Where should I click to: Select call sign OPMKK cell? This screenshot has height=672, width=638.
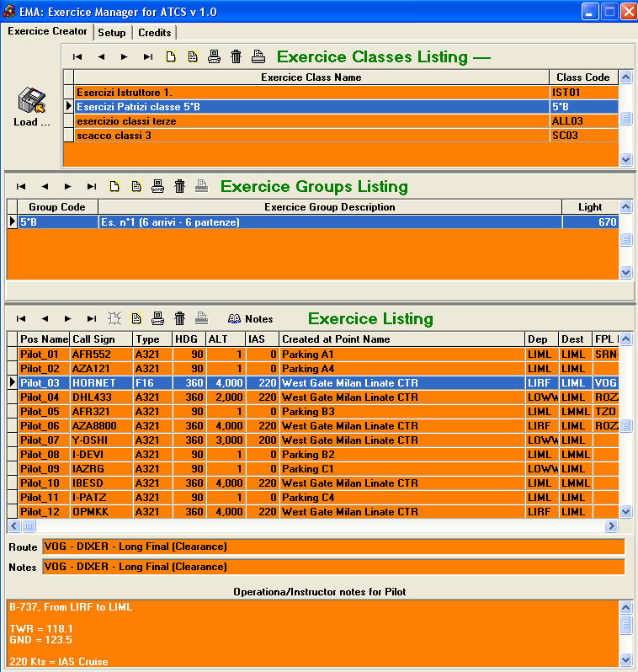tap(101, 512)
